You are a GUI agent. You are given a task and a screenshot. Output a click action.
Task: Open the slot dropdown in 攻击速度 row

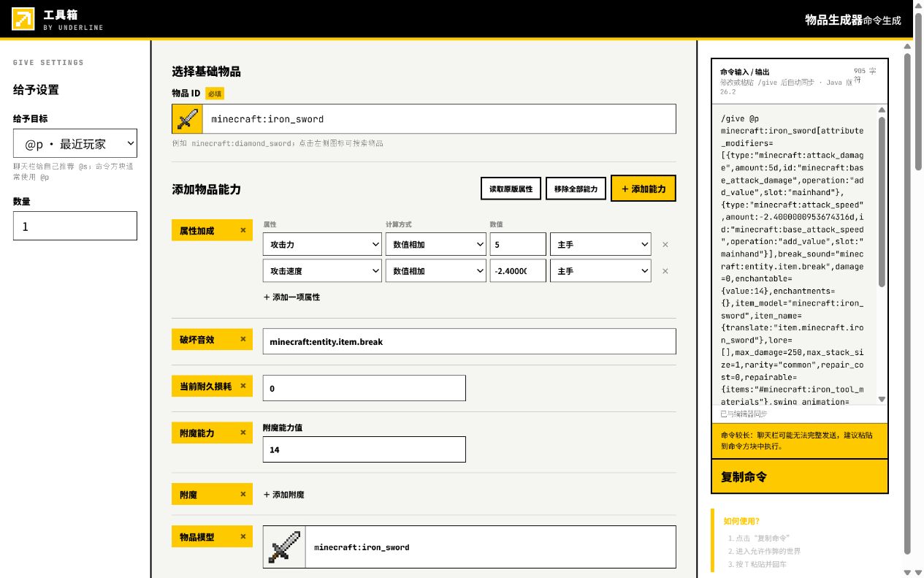point(600,271)
